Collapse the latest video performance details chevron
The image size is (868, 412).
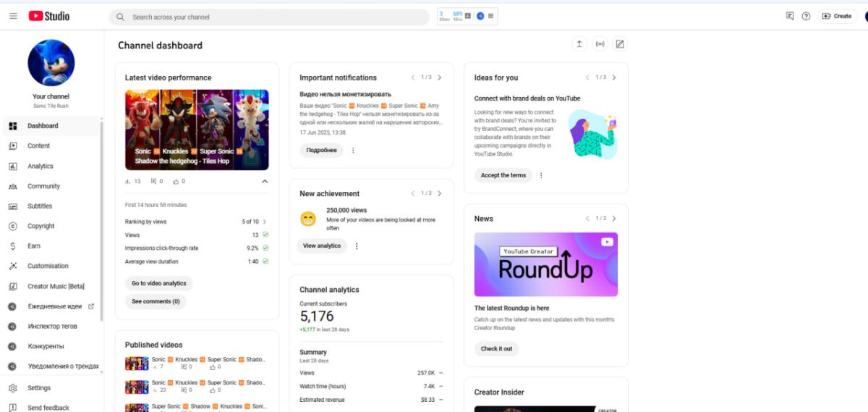point(265,182)
